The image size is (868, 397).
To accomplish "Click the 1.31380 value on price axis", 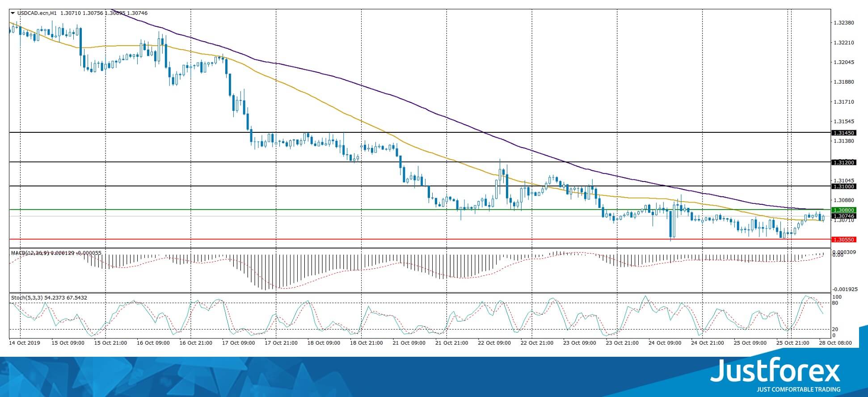I will point(844,141).
